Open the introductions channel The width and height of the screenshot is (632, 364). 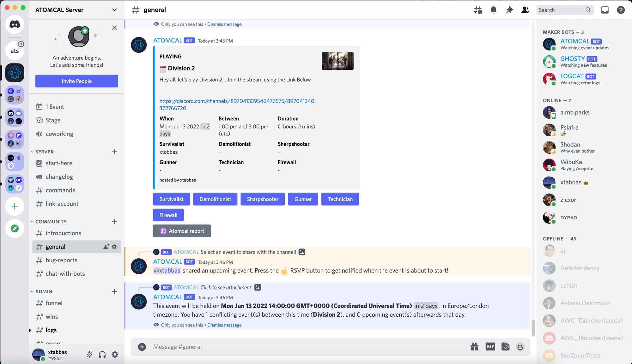[x=77, y=233]
